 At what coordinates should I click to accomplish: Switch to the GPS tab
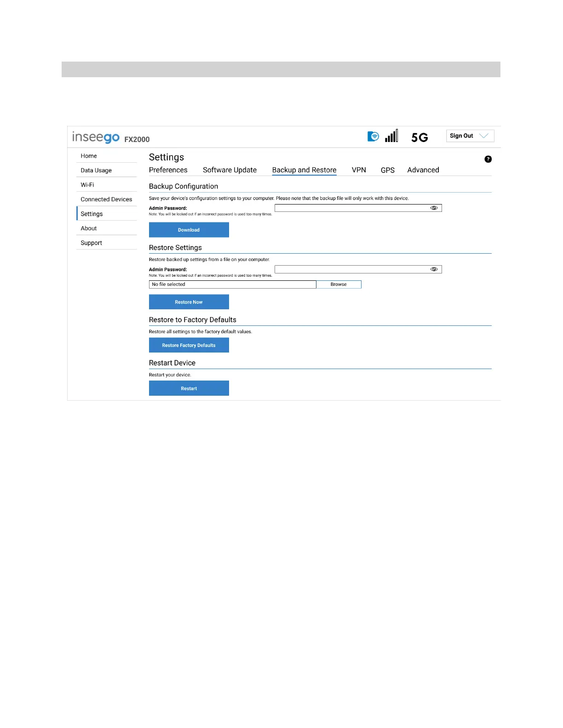(x=388, y=170)
